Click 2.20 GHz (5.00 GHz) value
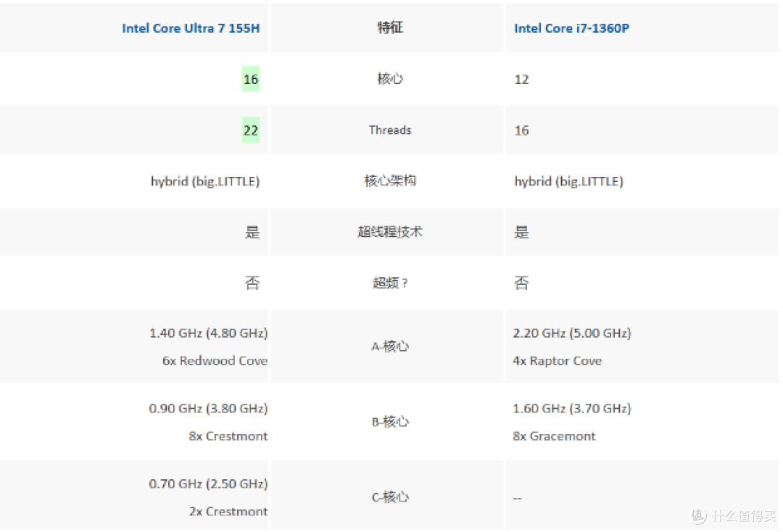Image resolution: width=783 pixels, height=532 pixels. click(572, 333)
